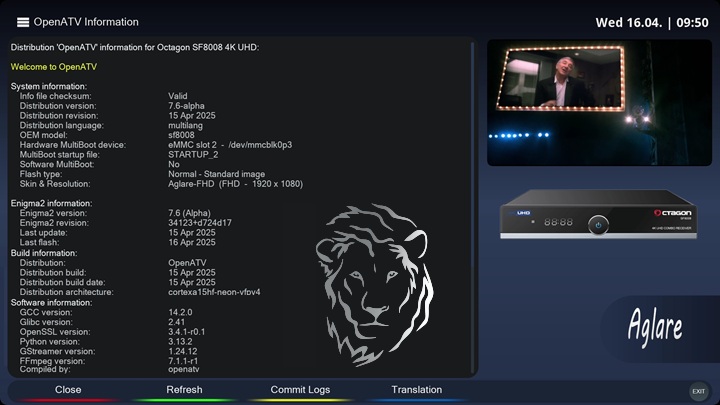Image resolution: width=720 pixels, height=405 pixels.
Task: Click the '3.13.2' Python version value
Action: 180,342
